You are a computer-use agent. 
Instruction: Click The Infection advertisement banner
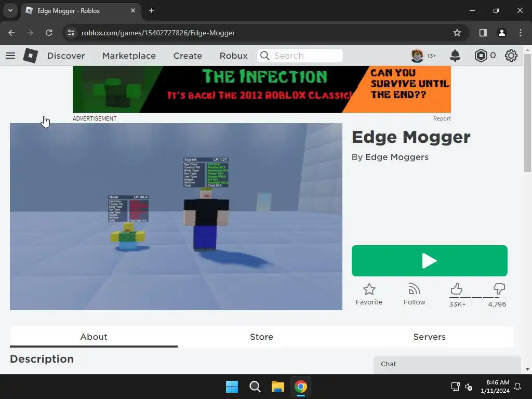coord(262,89)
